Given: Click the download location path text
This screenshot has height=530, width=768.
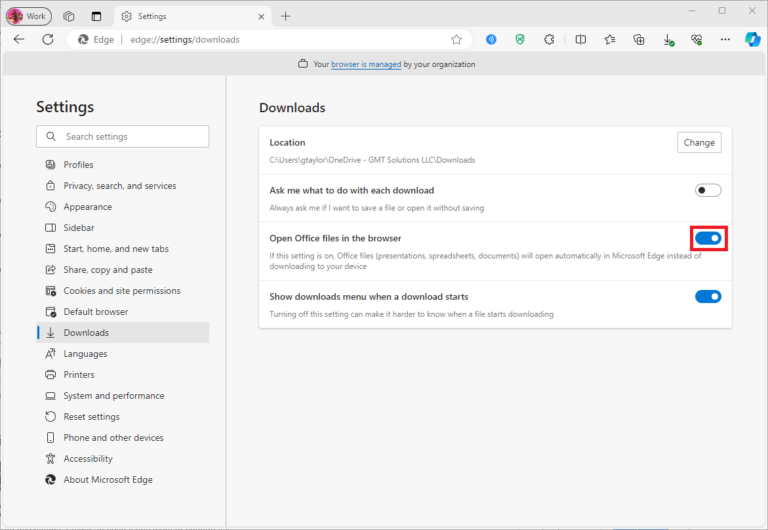Looking at the screenshot, I should [x=372, y=160].
